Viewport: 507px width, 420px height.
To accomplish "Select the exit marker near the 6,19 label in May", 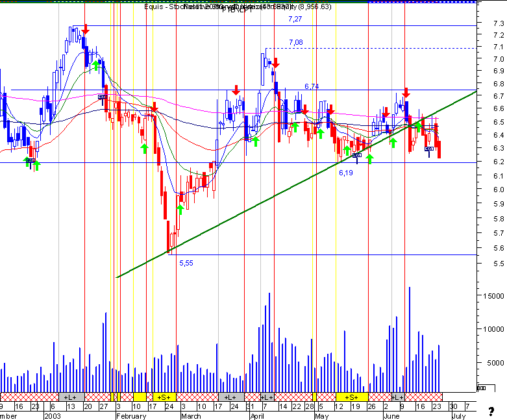I will [356, 156].
